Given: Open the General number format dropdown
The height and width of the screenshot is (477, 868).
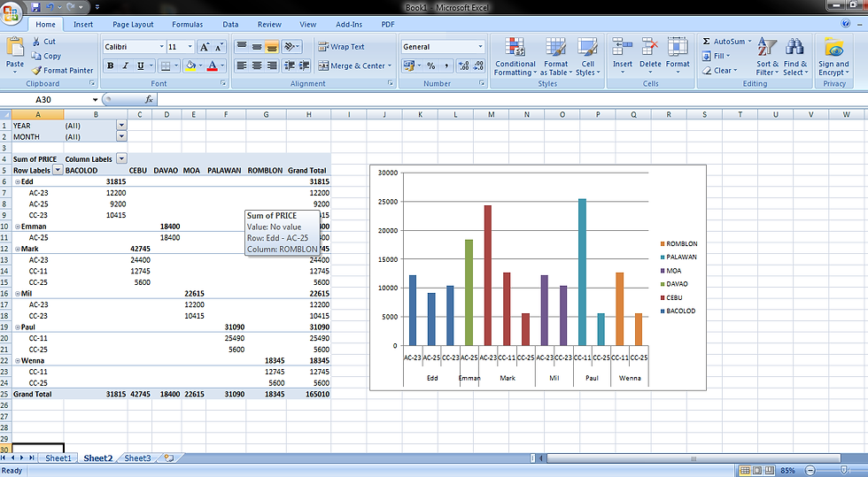Looking at the screenshot, I should 480,47.
